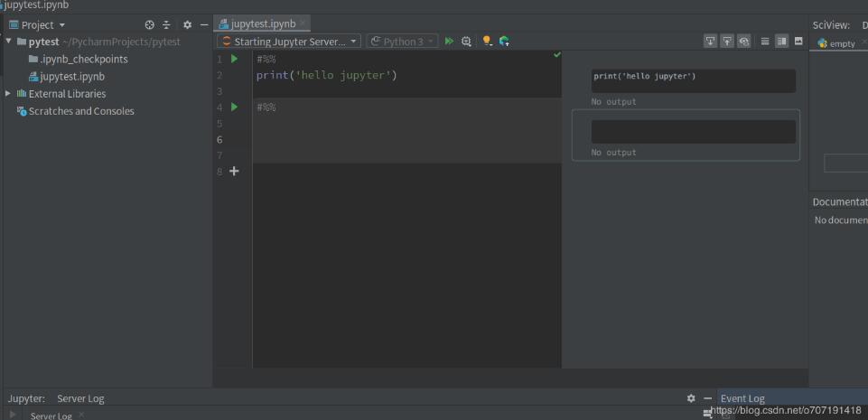
Task: Expand External Libraries tree node
Action: click(9, 94)
